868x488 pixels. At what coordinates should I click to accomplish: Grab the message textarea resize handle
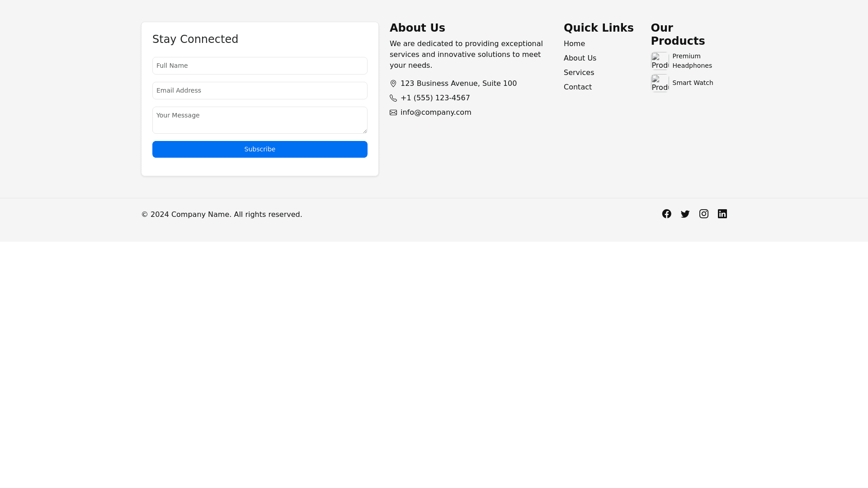(x=365, y=131)
